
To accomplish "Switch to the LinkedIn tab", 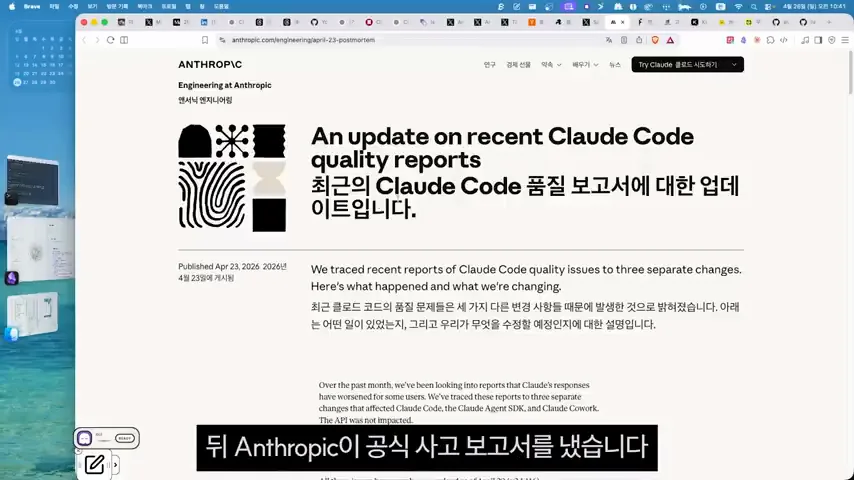I will click(209, 22).
